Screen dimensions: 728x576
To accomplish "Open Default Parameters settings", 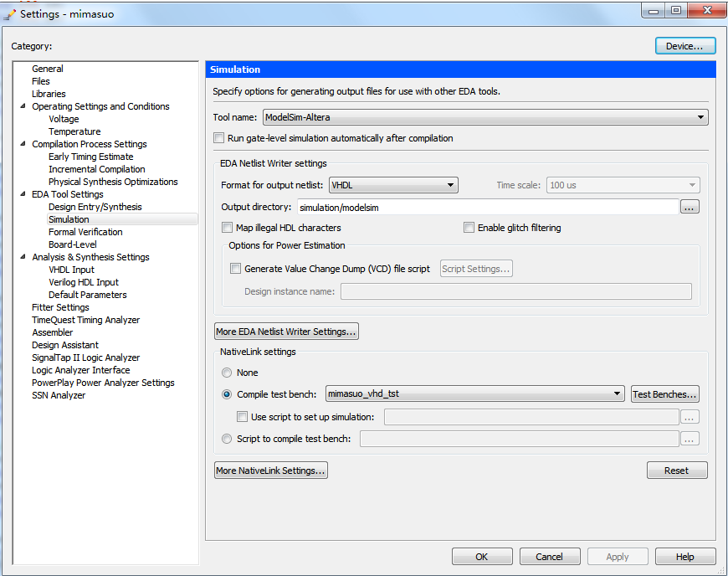I will point(87,295).
